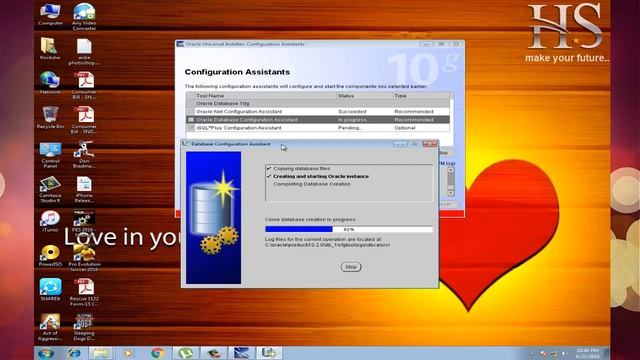This screenshot has width=640, height=360.
Task: Launch the SHAREit desktop shortcut
Action: tap(50, 290)
